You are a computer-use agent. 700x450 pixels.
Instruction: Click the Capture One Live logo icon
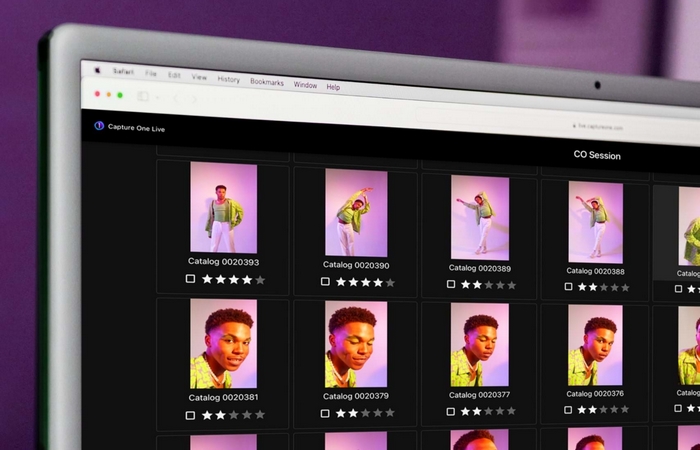99,126
